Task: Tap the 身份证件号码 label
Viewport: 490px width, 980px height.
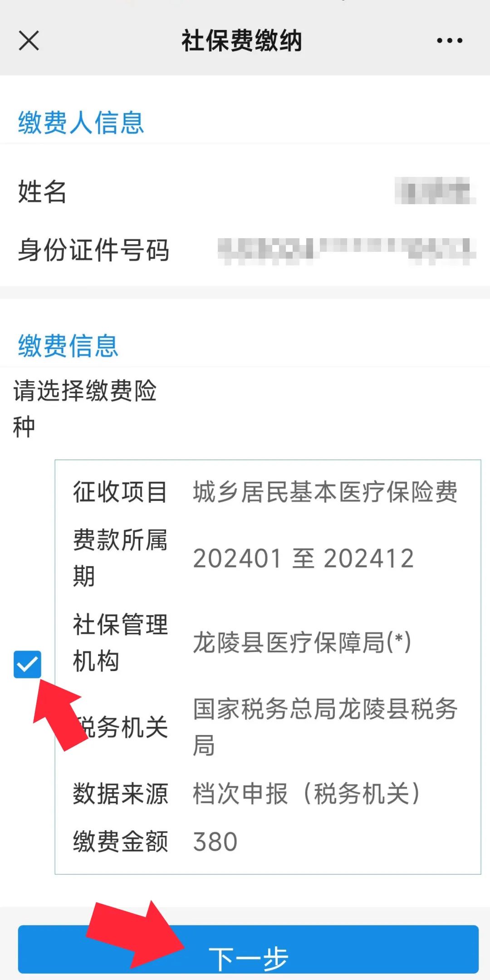Action: (93, 250)
